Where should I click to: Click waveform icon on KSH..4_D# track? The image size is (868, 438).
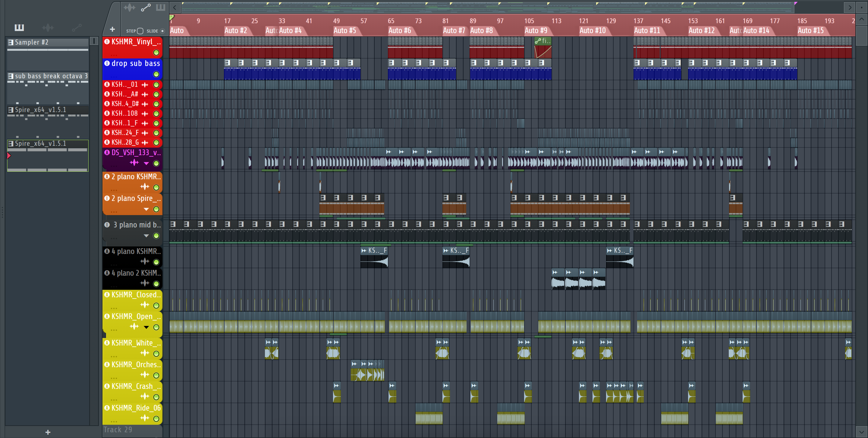click(145, 104)
